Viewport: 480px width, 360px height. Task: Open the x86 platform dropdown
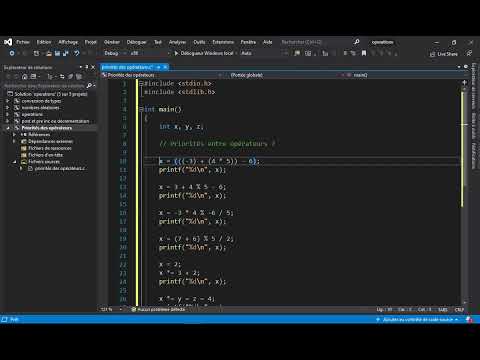[149, 53]
